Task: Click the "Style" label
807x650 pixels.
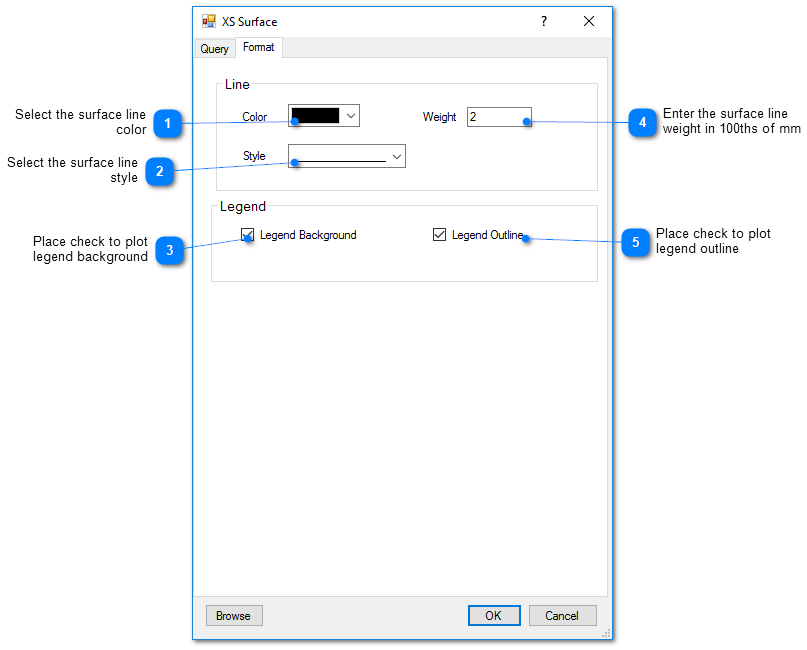Action: (254, 156)
